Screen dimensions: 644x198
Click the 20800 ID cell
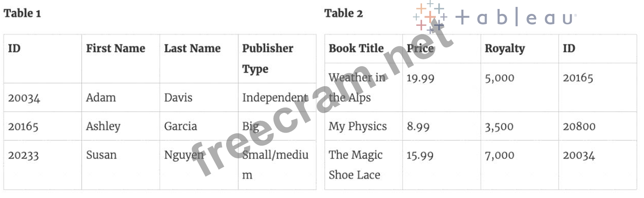point(579,126)
